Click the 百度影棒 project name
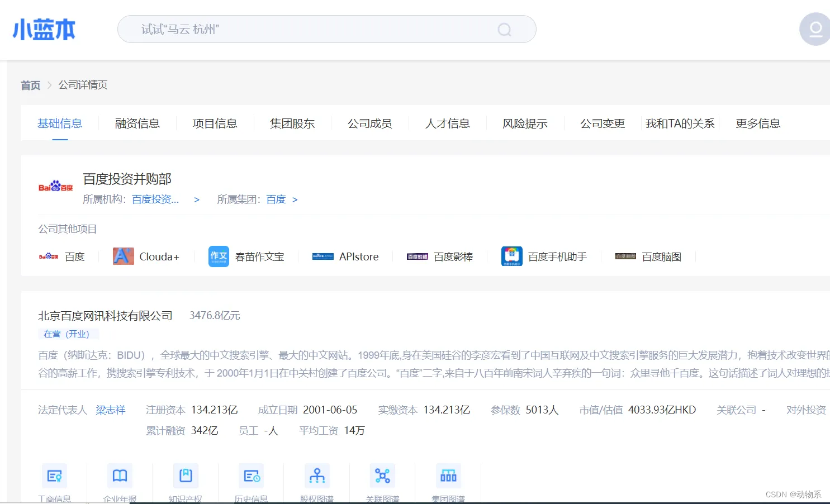The image size is (830, 504). (454, 257)
